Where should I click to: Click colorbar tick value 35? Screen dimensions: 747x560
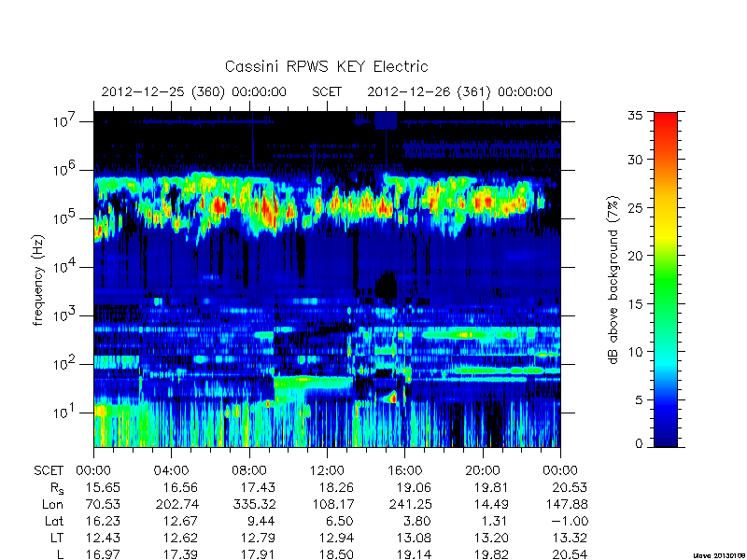click(x=635, y=115)
